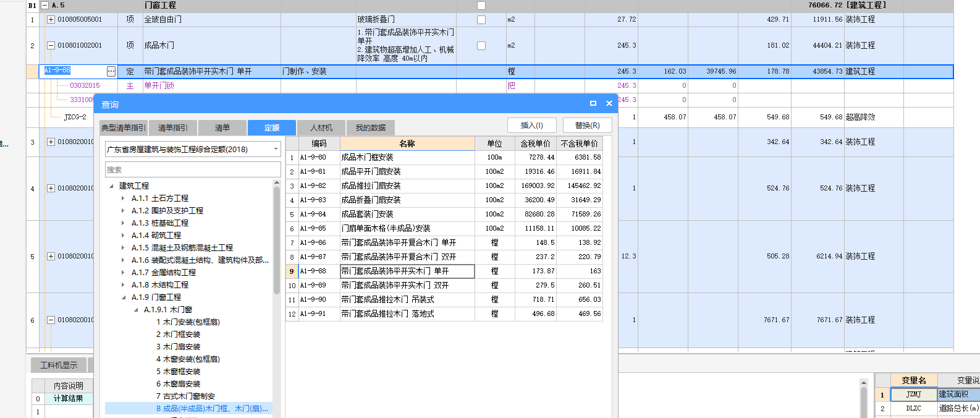Screen dimensions: 980x418
Task: Toggle checkbox in 门窗工程 header row
Action: tap(481, 6)
